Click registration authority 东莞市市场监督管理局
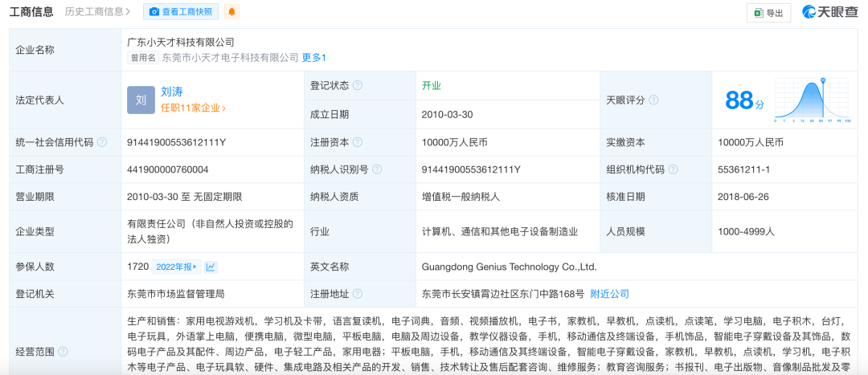Viewport: 868px width, 375px height. 175,294
